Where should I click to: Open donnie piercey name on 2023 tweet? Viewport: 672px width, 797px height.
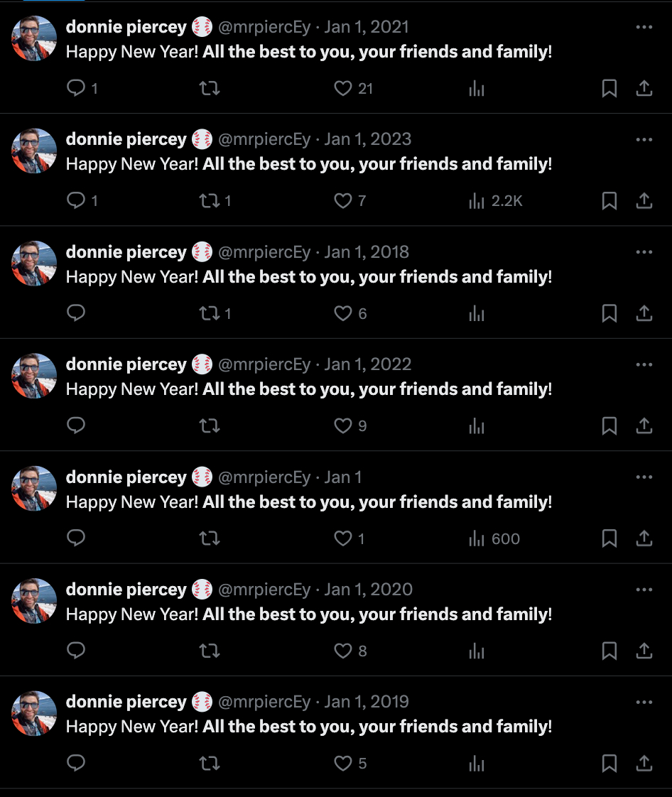tap(126, 139)
